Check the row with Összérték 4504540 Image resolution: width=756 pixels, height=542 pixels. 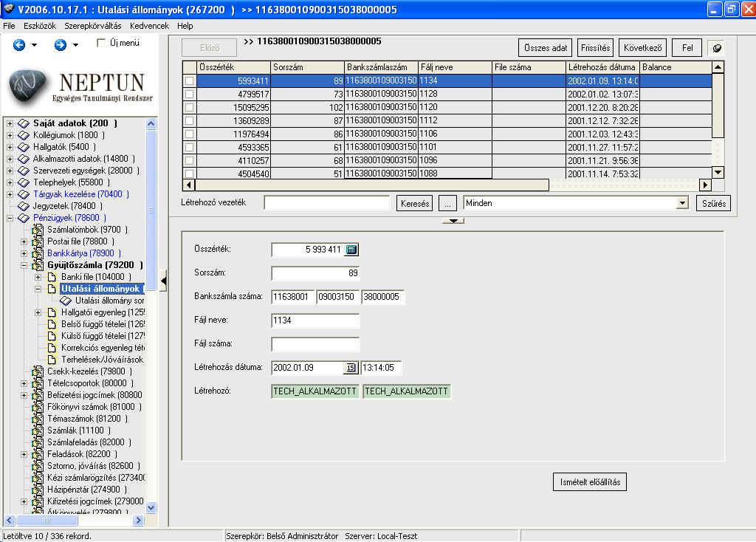click(x=190, y=174)
